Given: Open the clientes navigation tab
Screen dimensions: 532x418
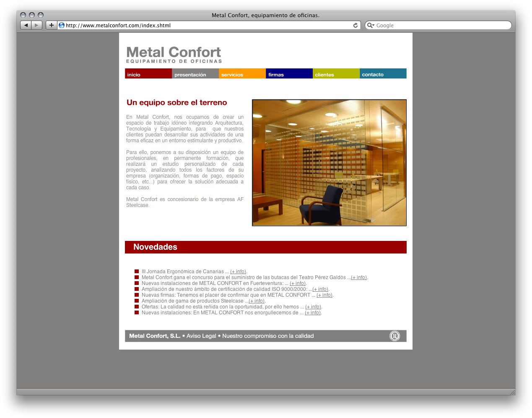Looking at the screenshot, I should tap(336, 73).
